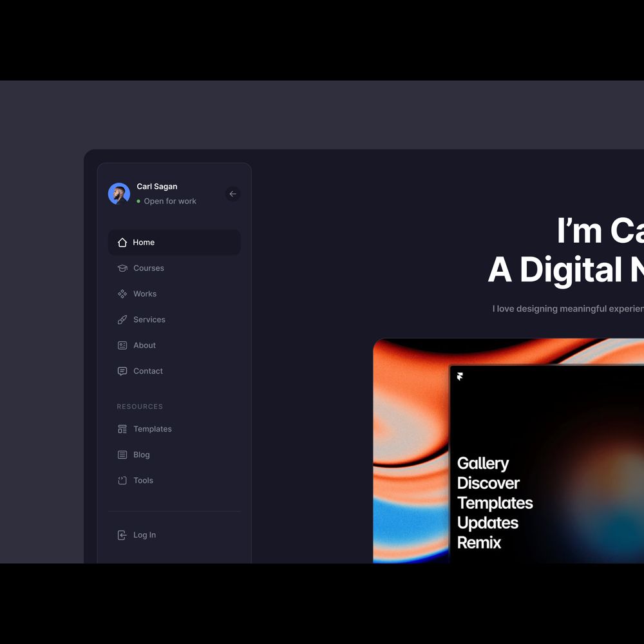This screenshot has width=644, height=644.
Task: Click the ID card icon beside About
Action: click(122, 345)
